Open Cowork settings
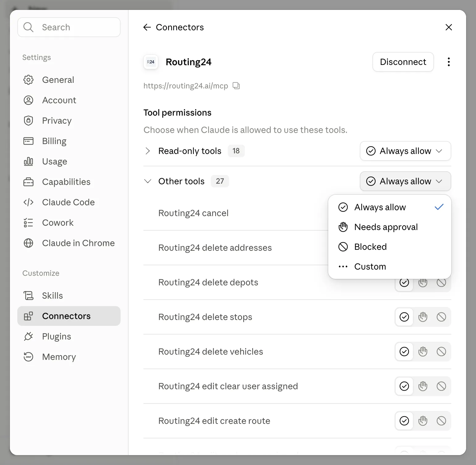This screenshot has height=465, width=476. [69, 223]
